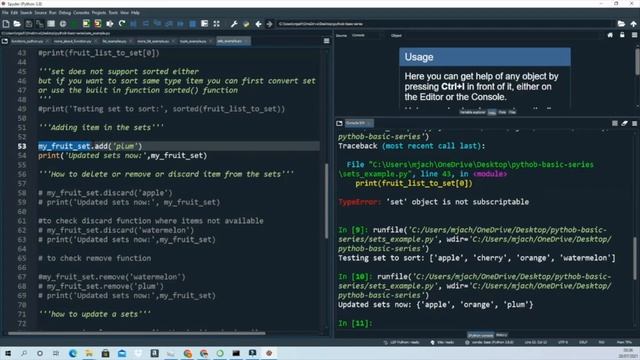The height and width of the screenshot is (360, 640).
Task: Open Preferences with the wrench icon
Action: coord(234,24)
